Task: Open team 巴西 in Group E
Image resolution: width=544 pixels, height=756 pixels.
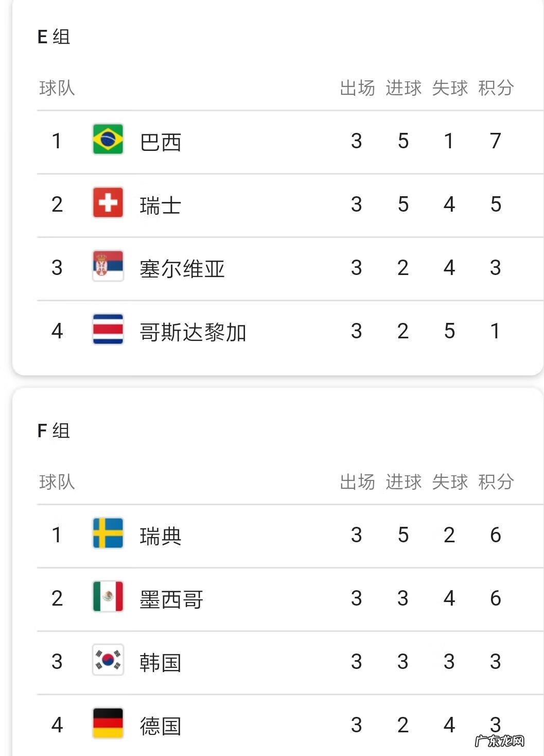Action: [161, 142]
